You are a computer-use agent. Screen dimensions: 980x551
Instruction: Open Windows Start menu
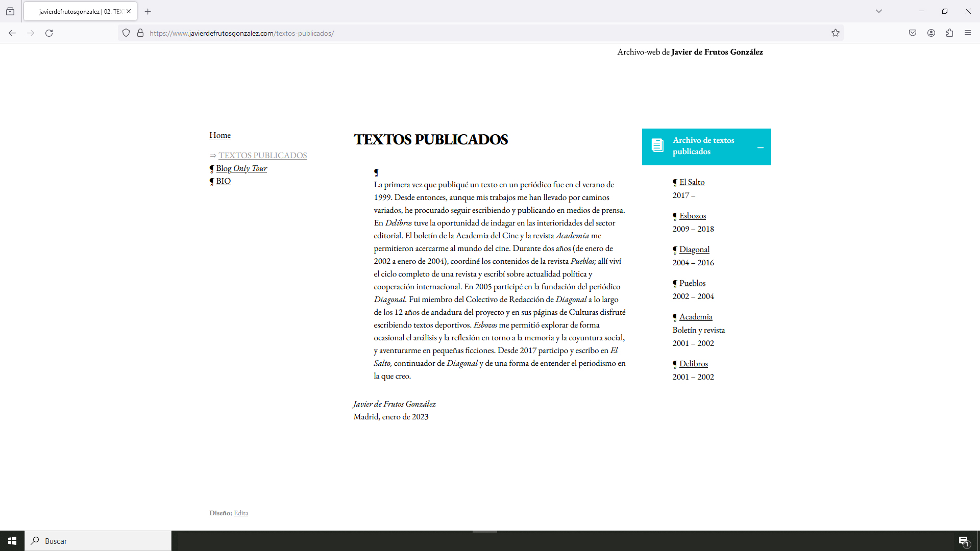(x=12, y=541)
